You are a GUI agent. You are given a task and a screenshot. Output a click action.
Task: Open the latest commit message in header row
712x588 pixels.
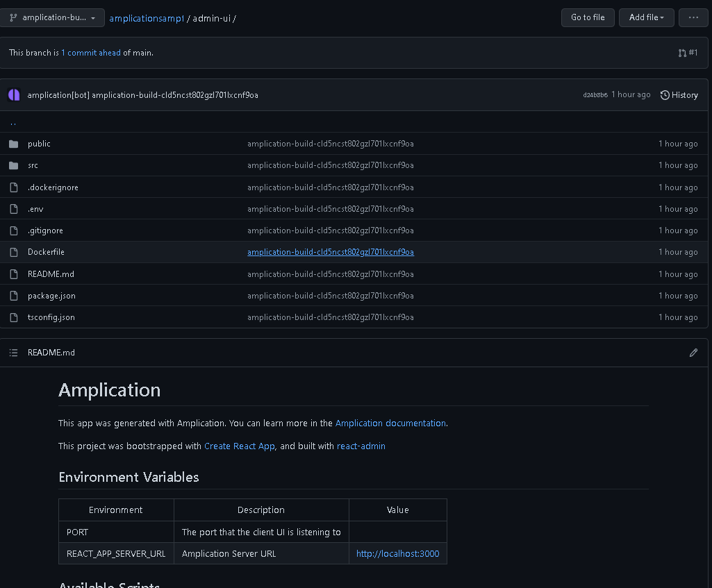(x=175, y=95)
